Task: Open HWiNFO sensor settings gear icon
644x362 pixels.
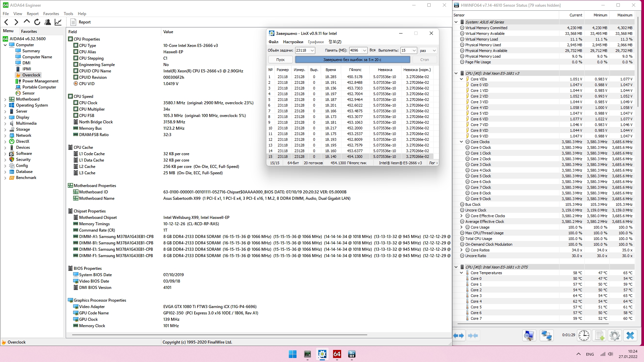Action: click(614, 336)
